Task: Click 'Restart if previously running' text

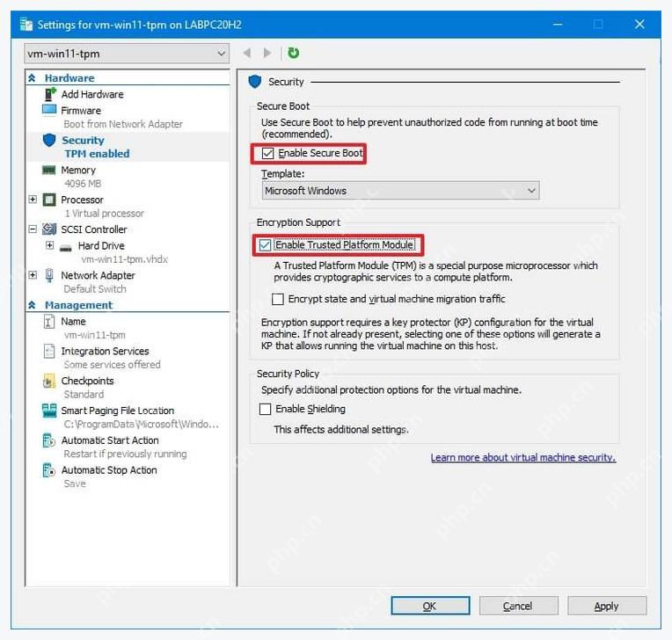Action: [x=125, y=454]
